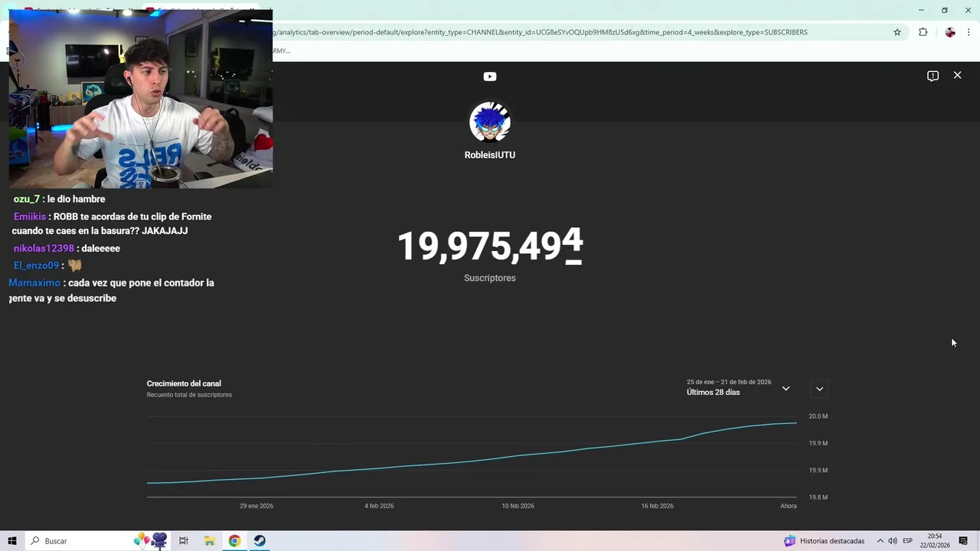Click the Ahora axis label

click(x=789, y=506)
